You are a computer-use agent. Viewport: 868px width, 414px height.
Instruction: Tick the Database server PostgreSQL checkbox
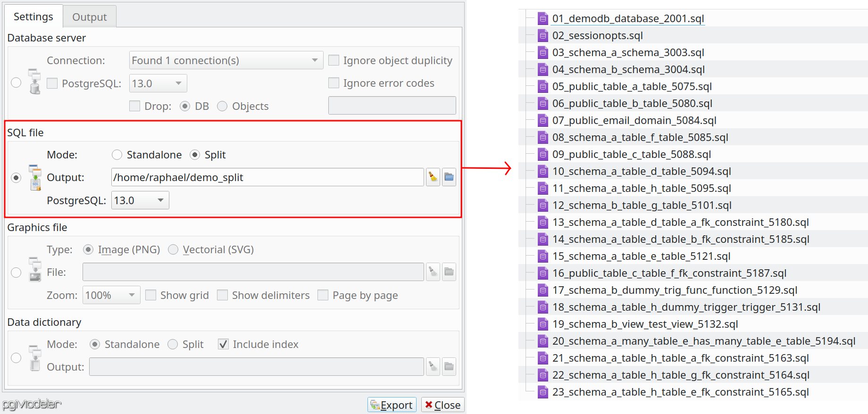(52, 83)
